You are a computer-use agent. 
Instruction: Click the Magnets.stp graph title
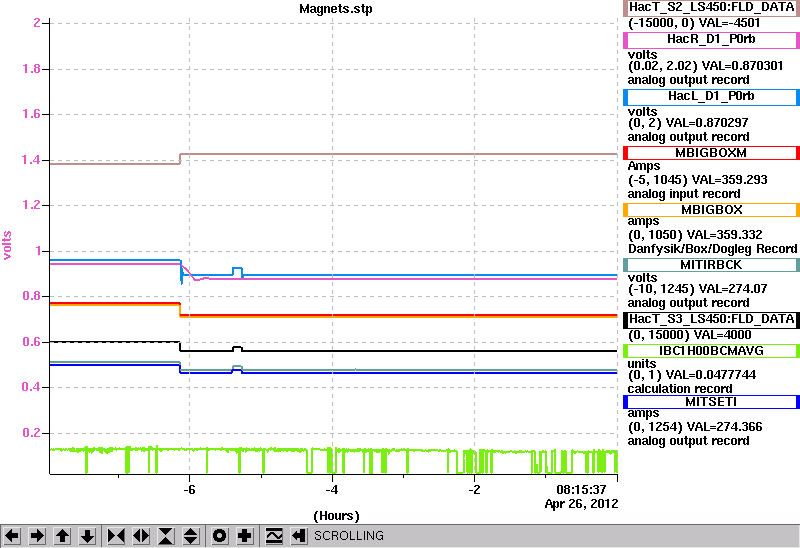[336, 9]
